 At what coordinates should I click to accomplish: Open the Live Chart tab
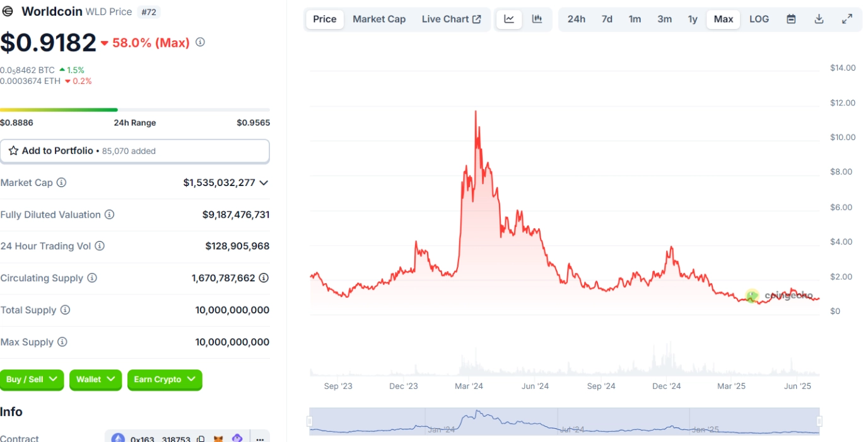coord(451,19)
